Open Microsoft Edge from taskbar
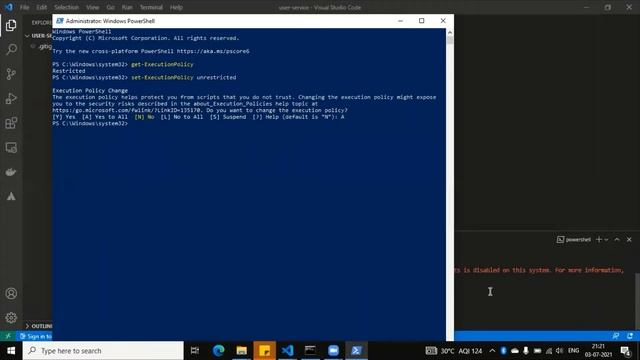Screen dimensions: 640x360 (218, 351)
